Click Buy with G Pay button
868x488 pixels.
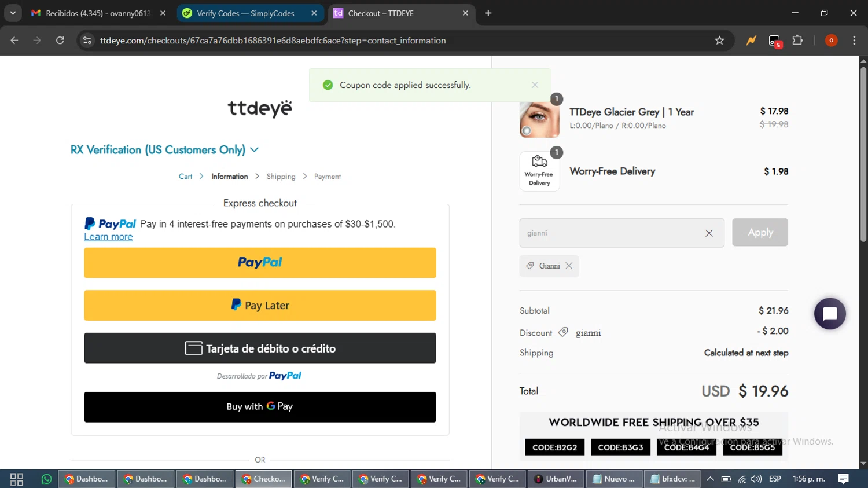coord(260,407)
